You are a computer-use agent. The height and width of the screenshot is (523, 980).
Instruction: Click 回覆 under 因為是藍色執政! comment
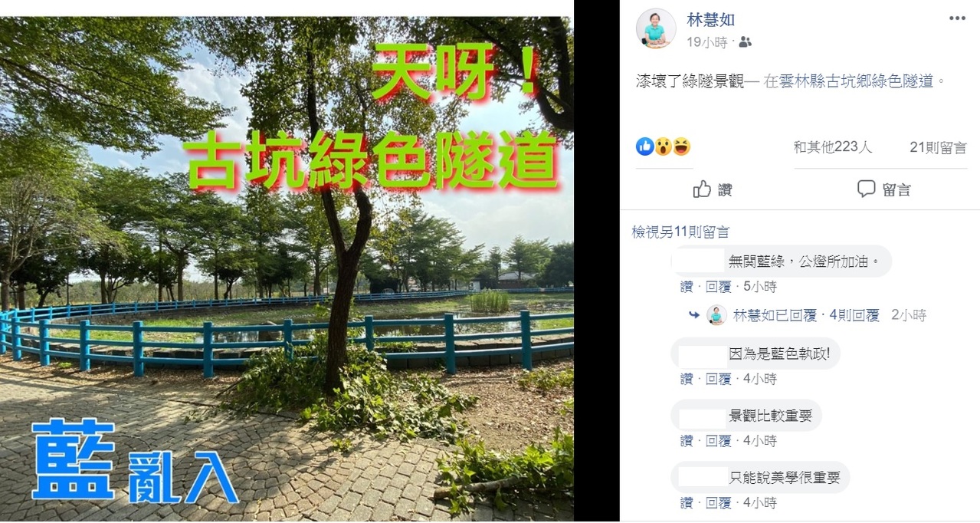(x=718, y=379)
